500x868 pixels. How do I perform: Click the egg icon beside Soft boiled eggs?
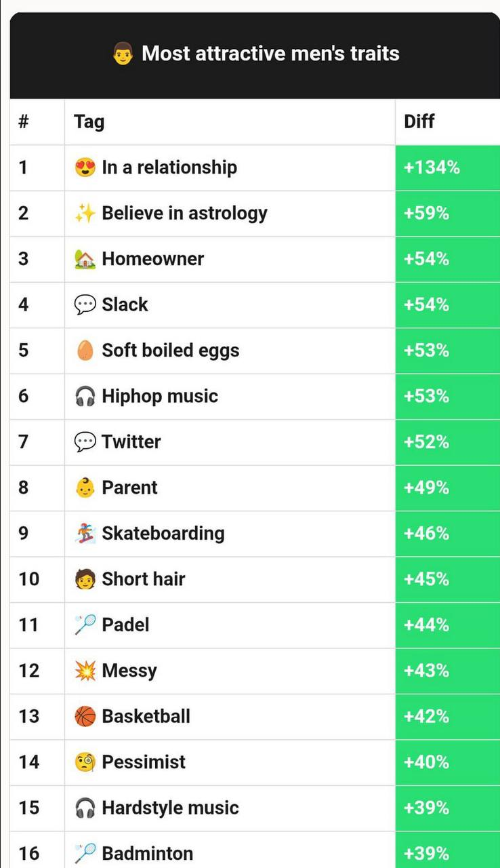(x=85, y=351)
